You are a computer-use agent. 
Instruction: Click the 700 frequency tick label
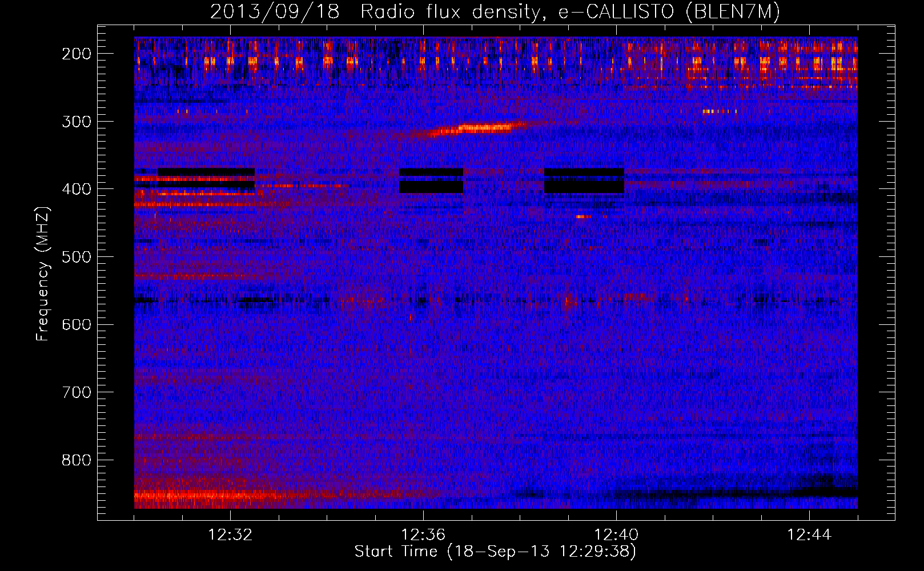77,392
